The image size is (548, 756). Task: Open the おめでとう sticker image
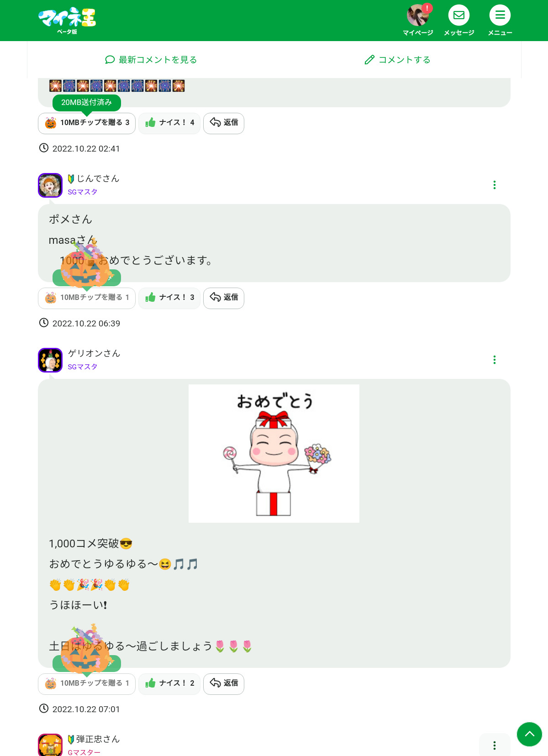[274, 453]
